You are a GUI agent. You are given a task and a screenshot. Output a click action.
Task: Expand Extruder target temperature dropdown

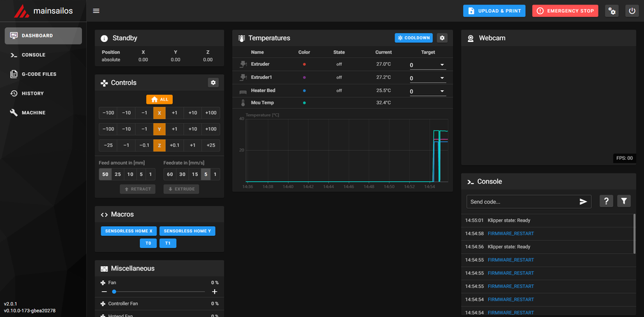tap(442, 65)
